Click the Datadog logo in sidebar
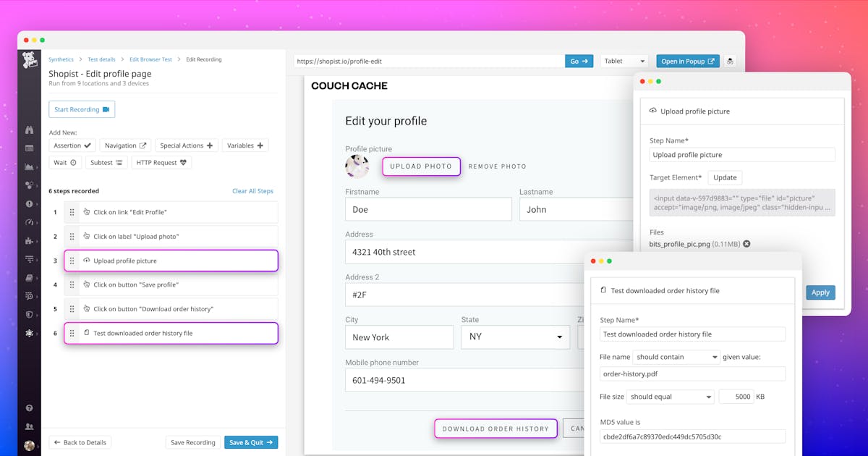 (30, 61)
